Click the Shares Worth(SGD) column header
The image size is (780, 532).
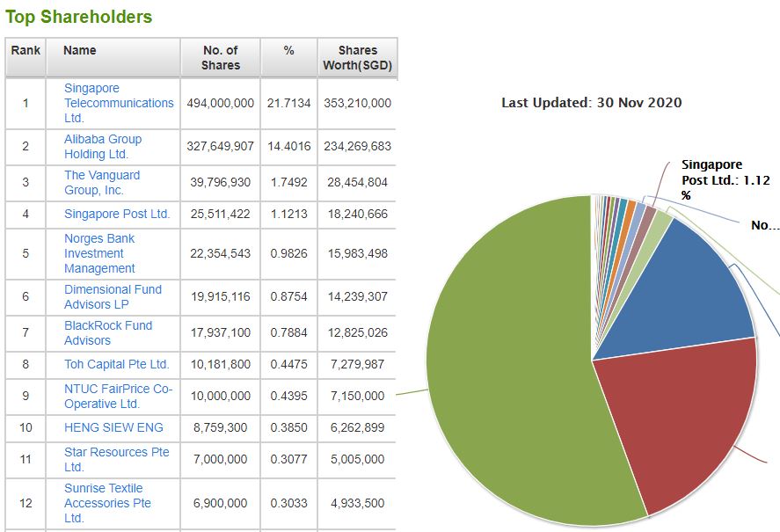click(x=357, y=58)
